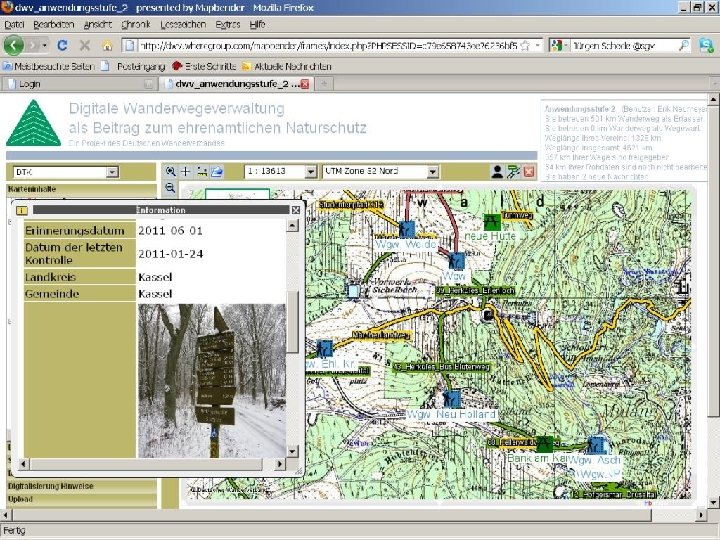Select the distance measuring ruler tool
The image size is (720, 540).
click(x=202, y=172)
